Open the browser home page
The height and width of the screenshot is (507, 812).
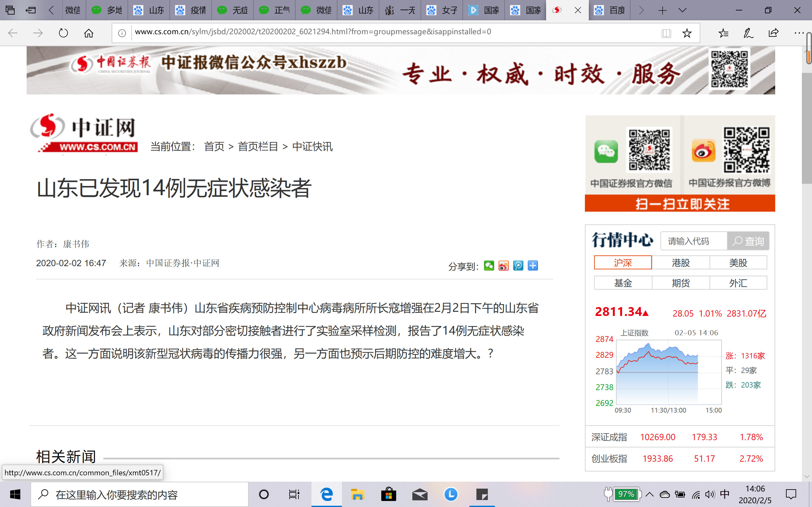point(88,33)
